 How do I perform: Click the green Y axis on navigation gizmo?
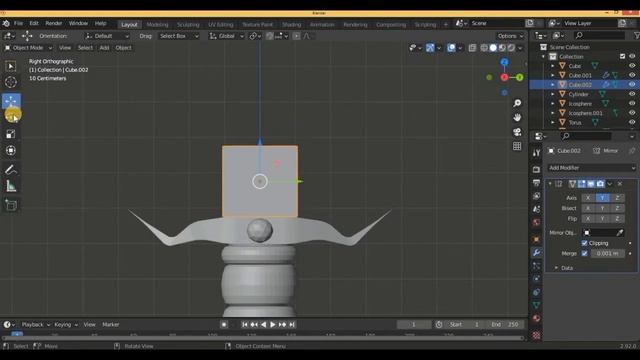pos(519,77)
